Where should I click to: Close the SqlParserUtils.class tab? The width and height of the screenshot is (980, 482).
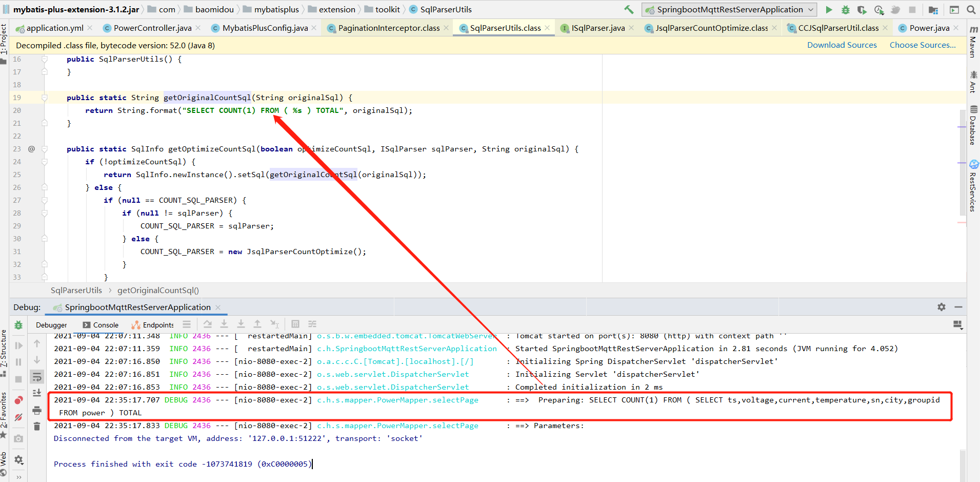(548, 28)
